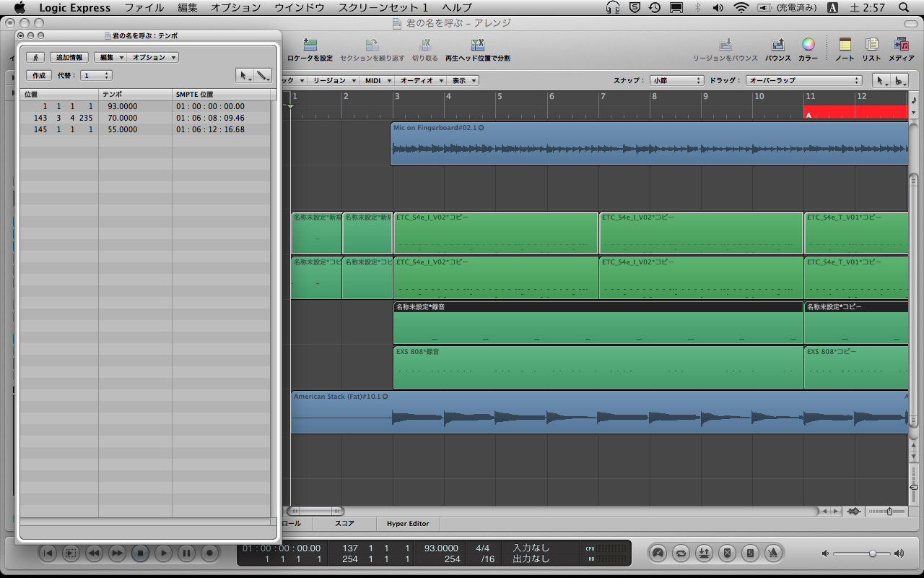The image size is (924, 578).
Task: Open the ヘルプ menu
Action: coord(457,7)
